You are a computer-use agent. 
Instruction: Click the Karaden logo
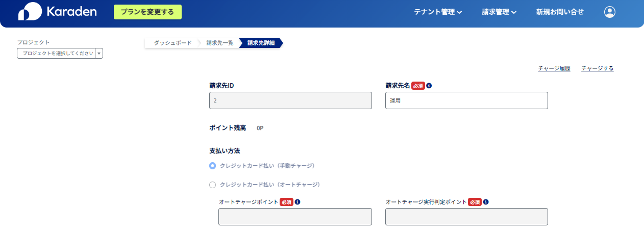coord(57,12)
